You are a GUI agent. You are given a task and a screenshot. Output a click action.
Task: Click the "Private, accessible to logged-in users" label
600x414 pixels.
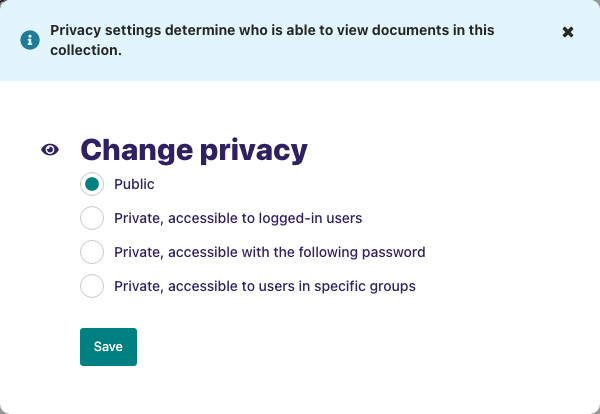[x=238, y=218]
